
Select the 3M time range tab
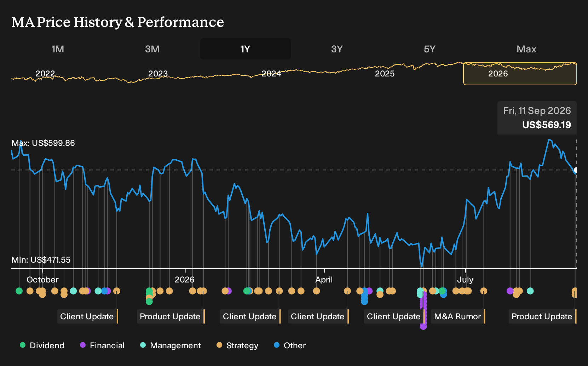coord(152,49)
